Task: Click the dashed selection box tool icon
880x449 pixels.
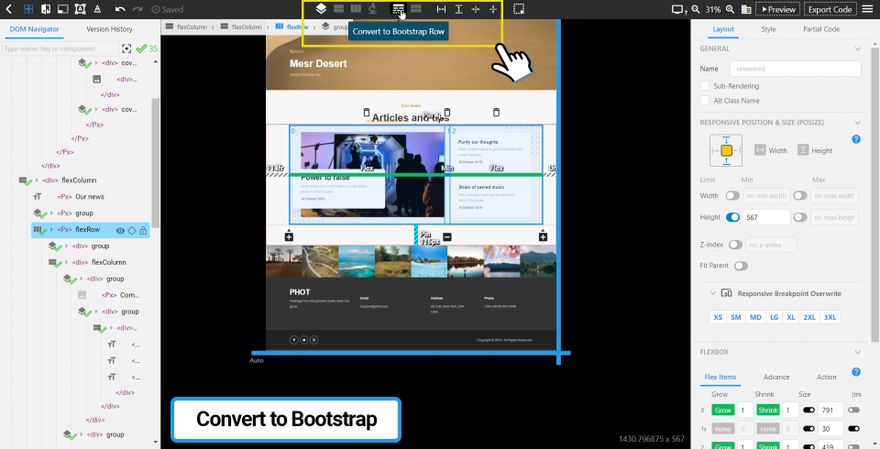Action: click(x=519, y=9)
